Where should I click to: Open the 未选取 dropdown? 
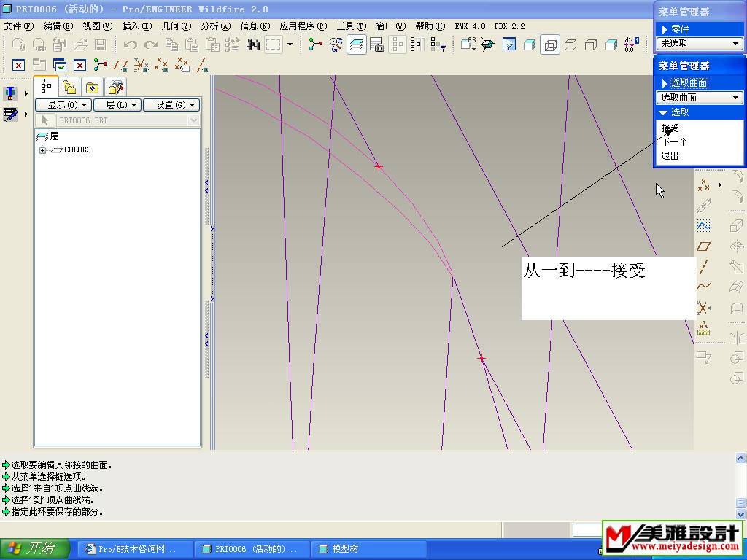[700, 43]
